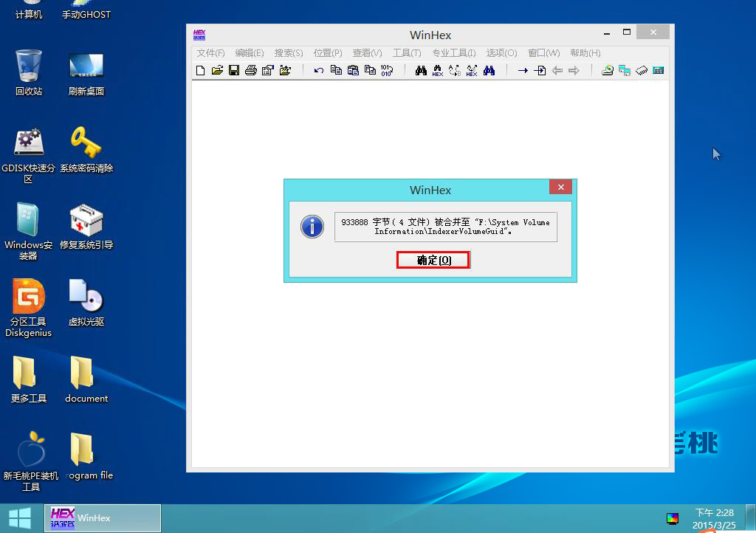The height and width of the screenshot is (533, 756).
Task: Open the 选项(O) menu
Action: coord(501,53)
